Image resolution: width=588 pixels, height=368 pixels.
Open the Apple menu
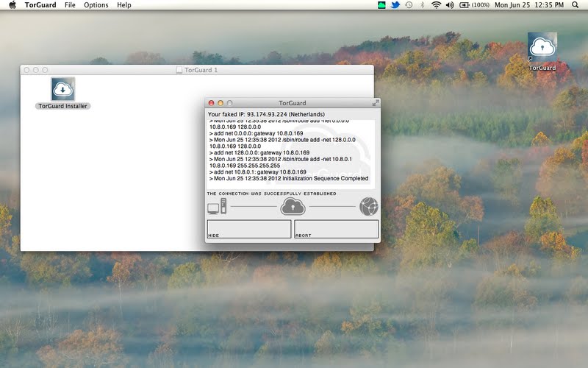click(x=12, y=5)
